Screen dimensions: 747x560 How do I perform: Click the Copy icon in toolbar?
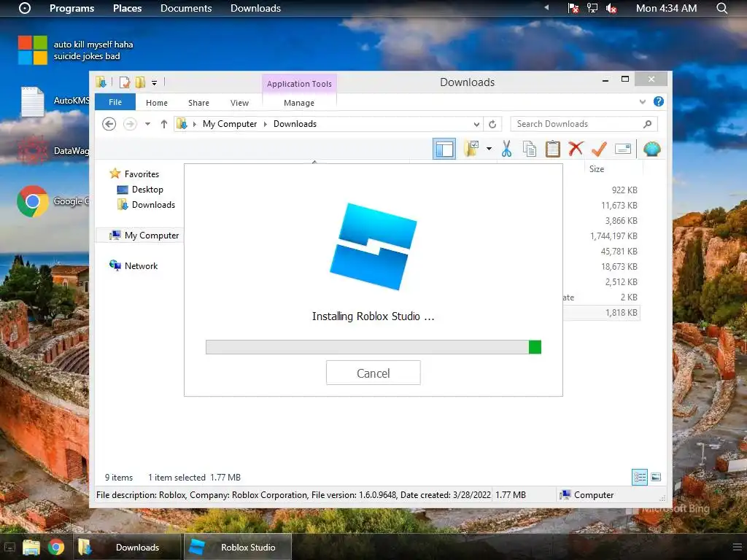530,149
